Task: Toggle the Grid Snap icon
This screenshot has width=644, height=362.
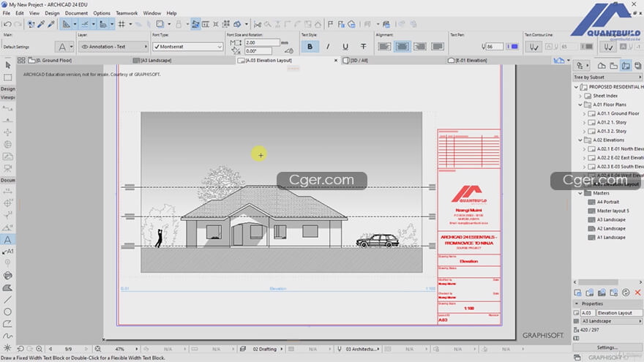Action: [x=121, y=24]
